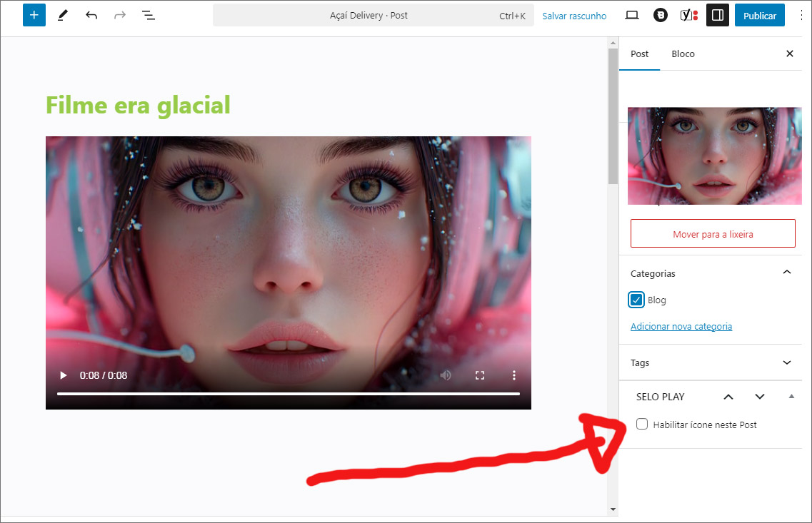This screenshot has height=523, width=812.
Task: Open the editor options three-dot menu
Action: 801,16
